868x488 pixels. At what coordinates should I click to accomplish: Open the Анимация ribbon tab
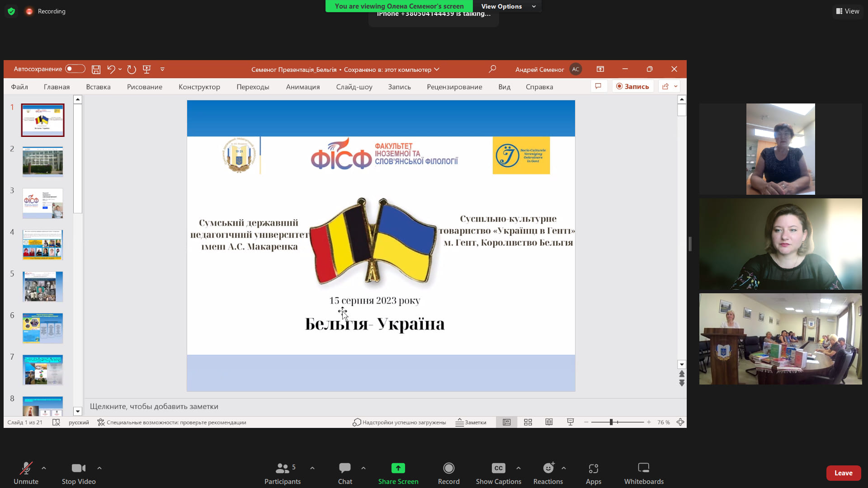[302, 87]
